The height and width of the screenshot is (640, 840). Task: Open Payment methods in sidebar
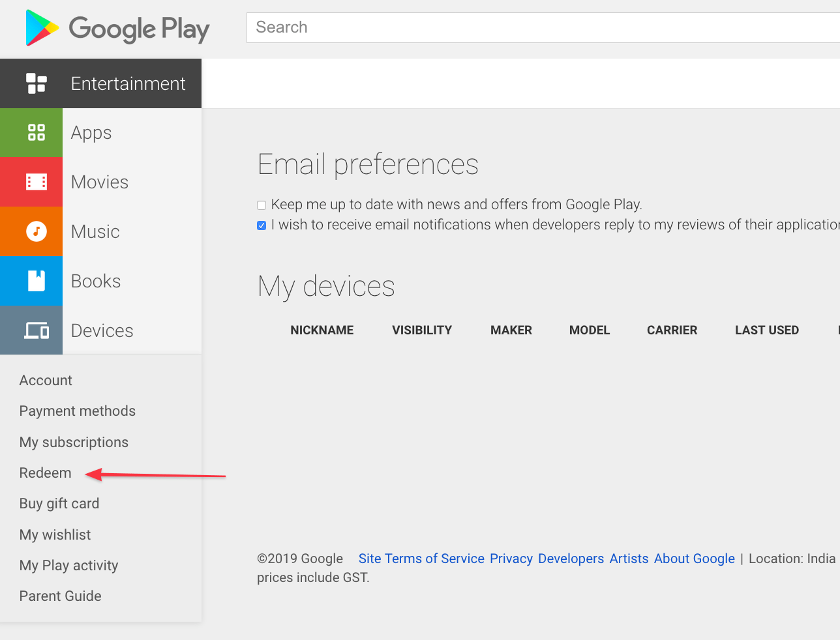click(78, 411)
